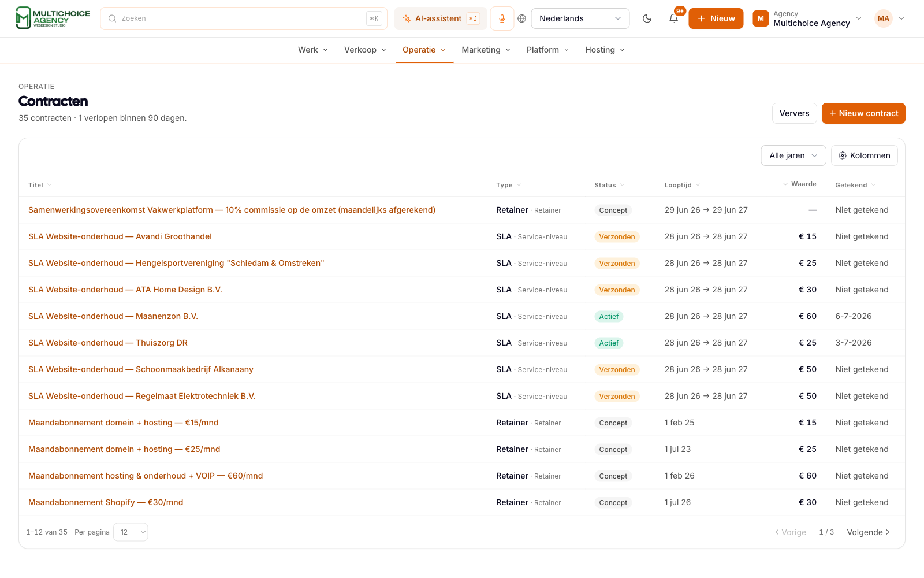Open the Hosting menu
924x578 pixels.
605,50
